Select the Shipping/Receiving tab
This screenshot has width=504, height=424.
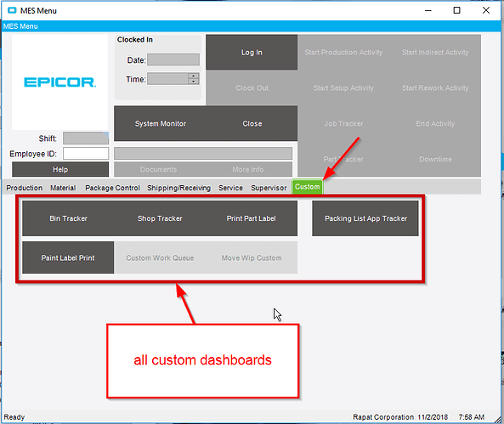(178, 188)
